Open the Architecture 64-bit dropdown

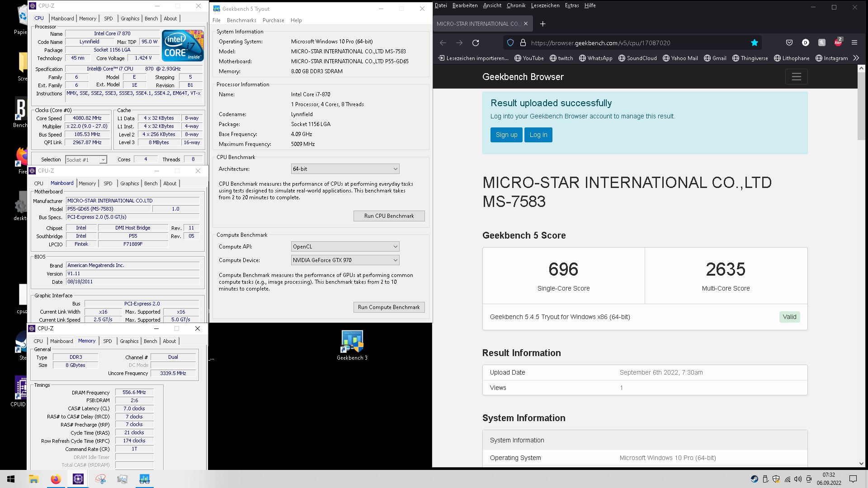tap(345, 169)
